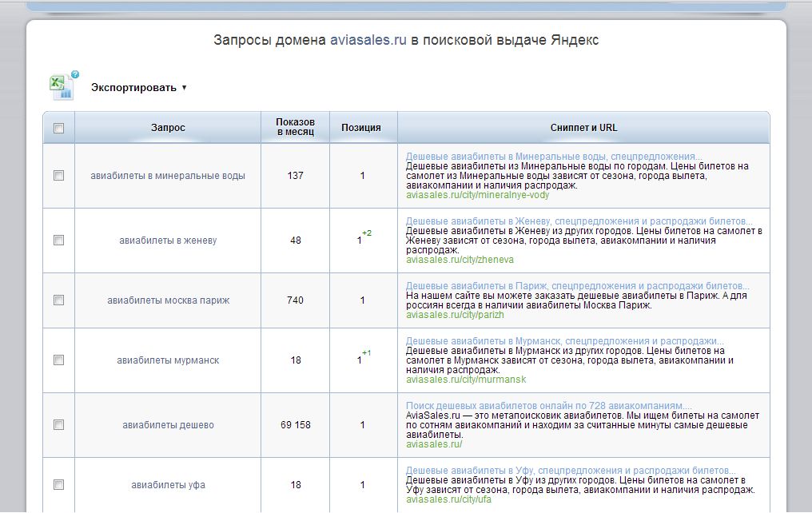The height and width of the screenshot is (513, 812).
Task: Check the box for авиабилеты уфа
Action: click(58, 484)
